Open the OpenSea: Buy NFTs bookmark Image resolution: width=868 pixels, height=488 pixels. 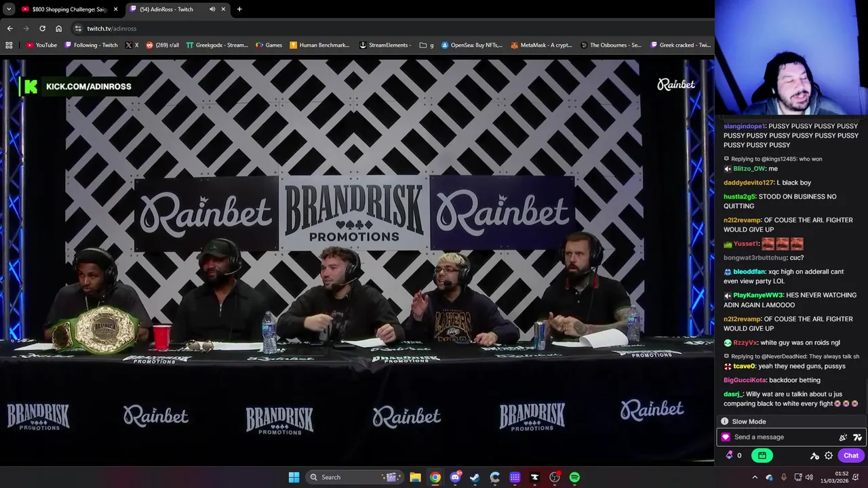[x=472, y=45]
